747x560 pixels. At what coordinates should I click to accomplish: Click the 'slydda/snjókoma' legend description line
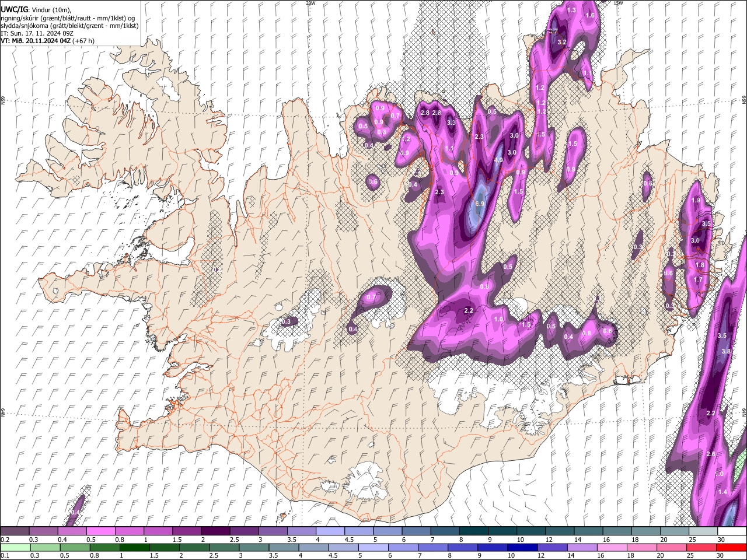click(70, 26)
